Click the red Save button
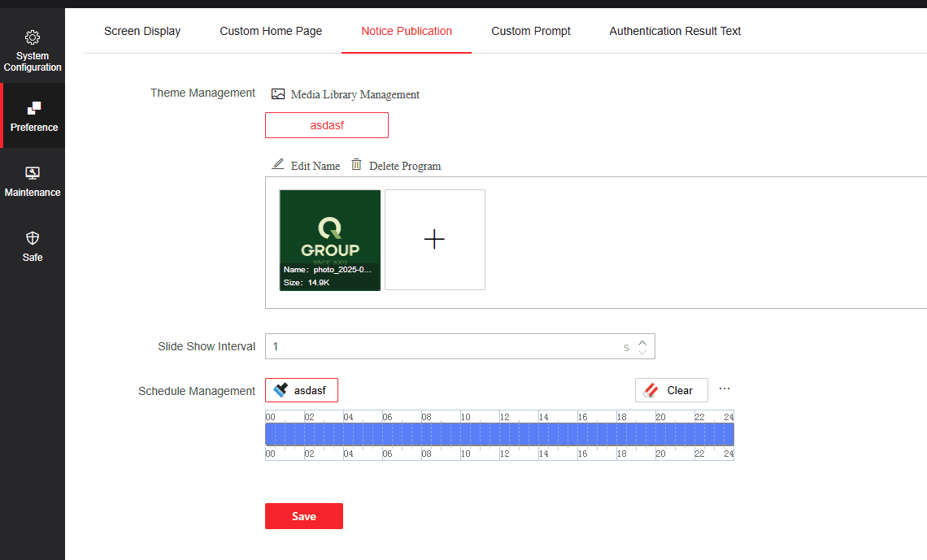This screenshot has width=927, height=560. pyautogui.click(x=304, y=516)
